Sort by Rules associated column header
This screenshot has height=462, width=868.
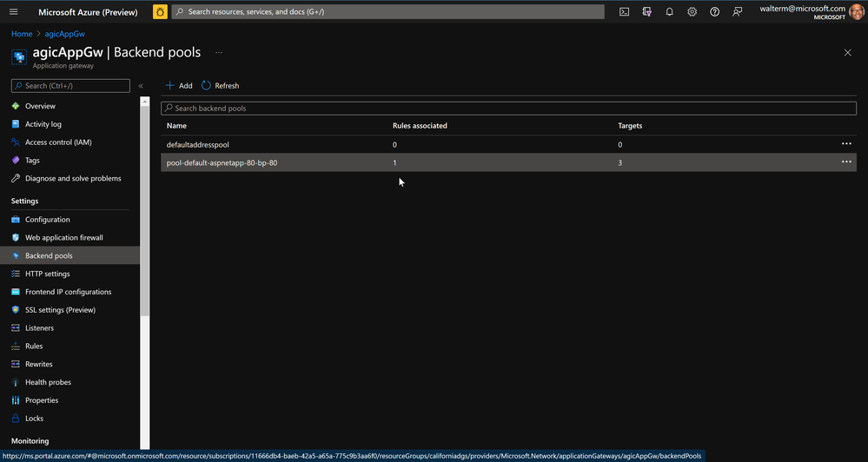(420, 126)
